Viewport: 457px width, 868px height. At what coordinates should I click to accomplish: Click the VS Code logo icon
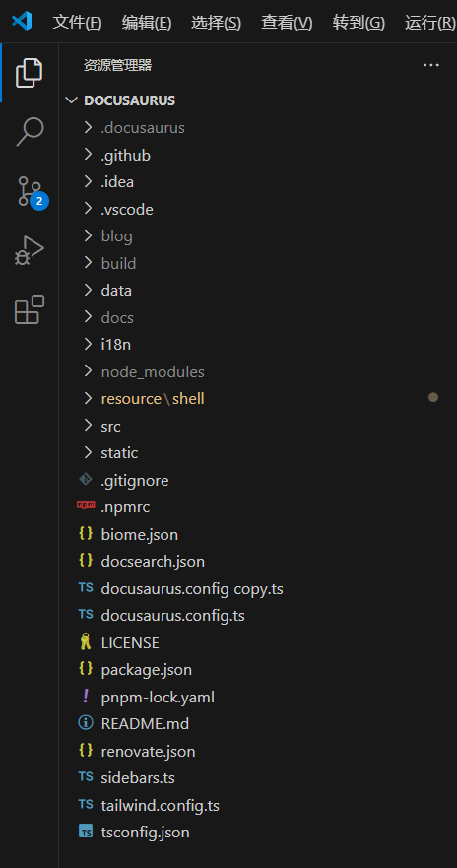(x=22, y=22)
